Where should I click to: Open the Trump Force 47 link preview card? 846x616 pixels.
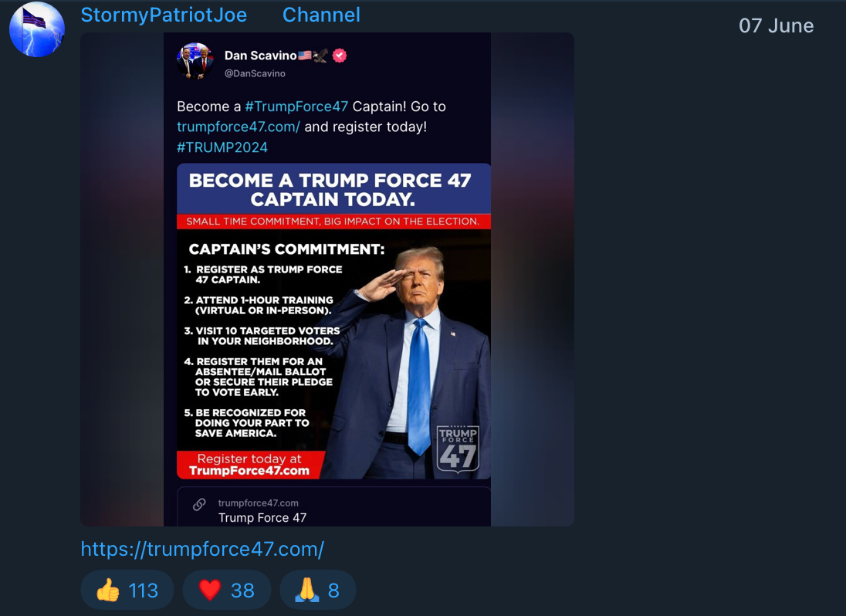click(x=333, y=509)
